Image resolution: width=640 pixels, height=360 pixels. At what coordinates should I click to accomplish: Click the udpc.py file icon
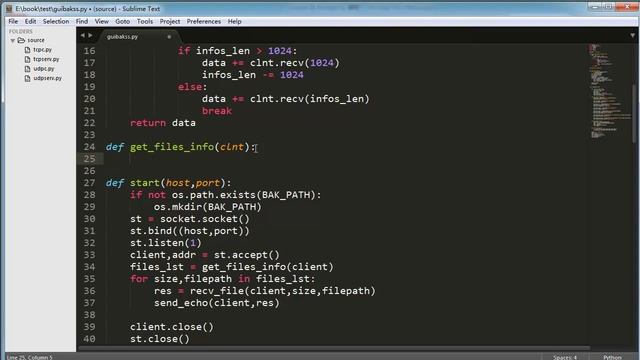pos(27,69)
